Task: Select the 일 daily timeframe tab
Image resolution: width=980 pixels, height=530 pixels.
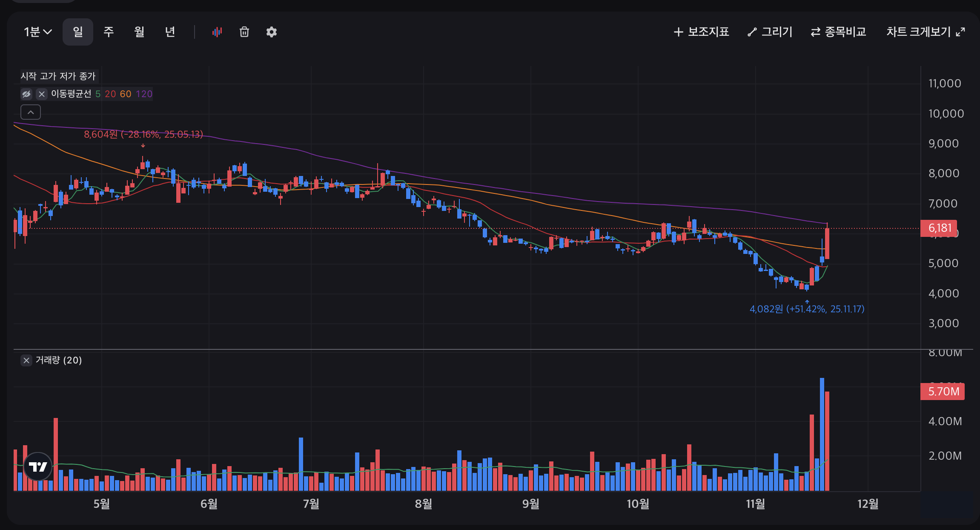Action: click(x=77, y=32)
